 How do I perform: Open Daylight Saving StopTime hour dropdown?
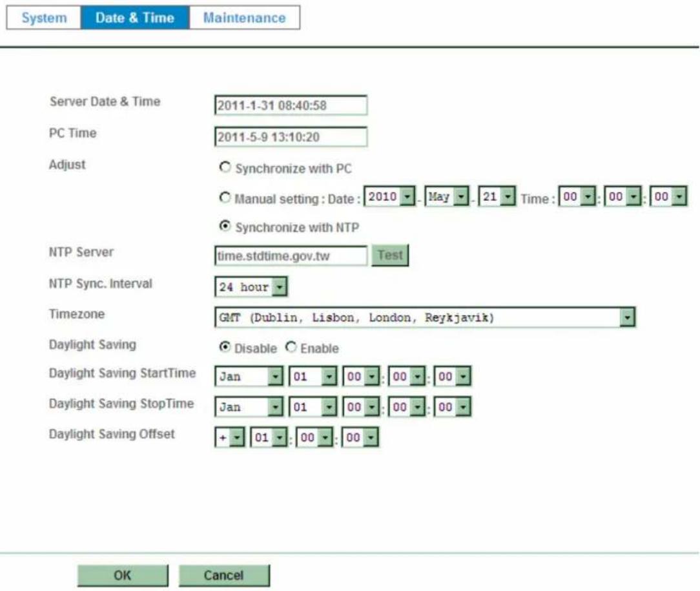pyautogui.click(x=361, y=407)
